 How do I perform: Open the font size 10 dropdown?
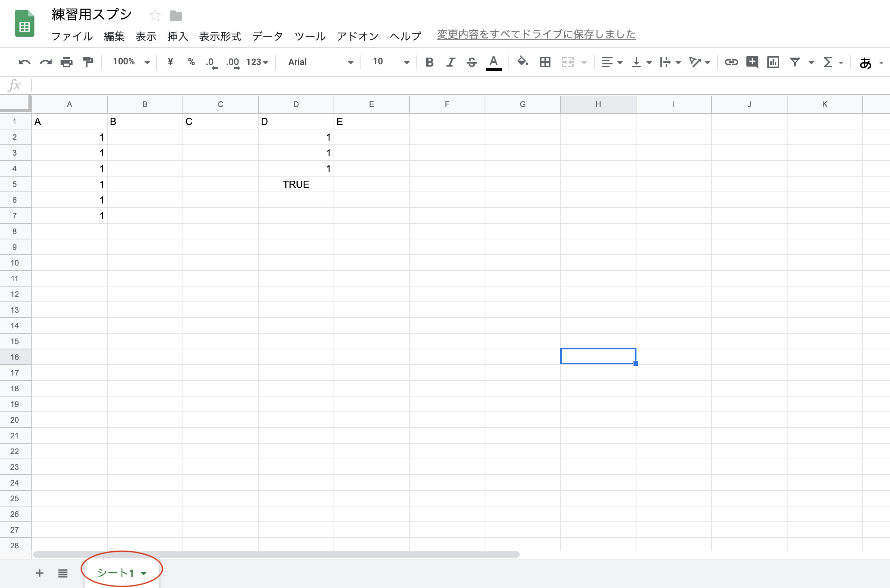391,62
